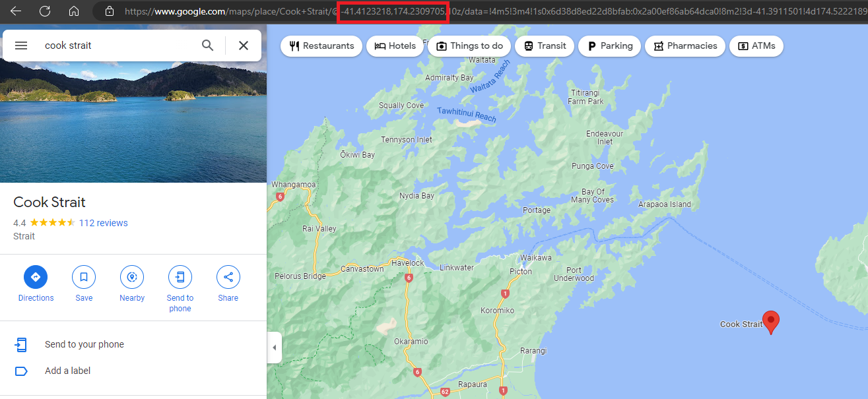Click the Arapaoa Island label
868x399 pixels.
point(665,204)
